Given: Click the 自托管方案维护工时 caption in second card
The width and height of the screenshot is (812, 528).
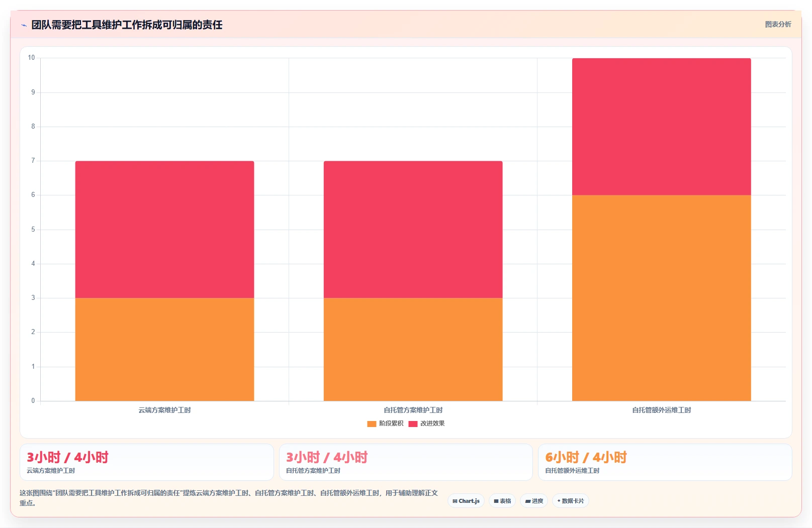Looking at the screenshot, I should pyautogui.click(x=313, y=471).
